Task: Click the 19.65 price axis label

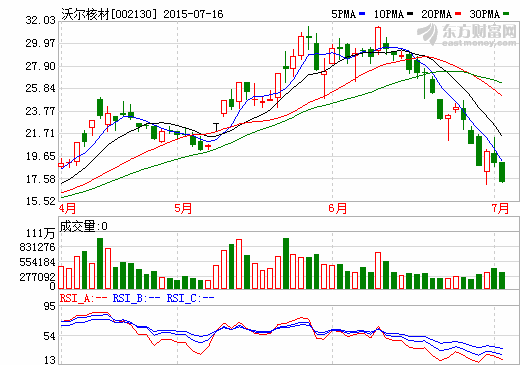Action: (40, 156)
